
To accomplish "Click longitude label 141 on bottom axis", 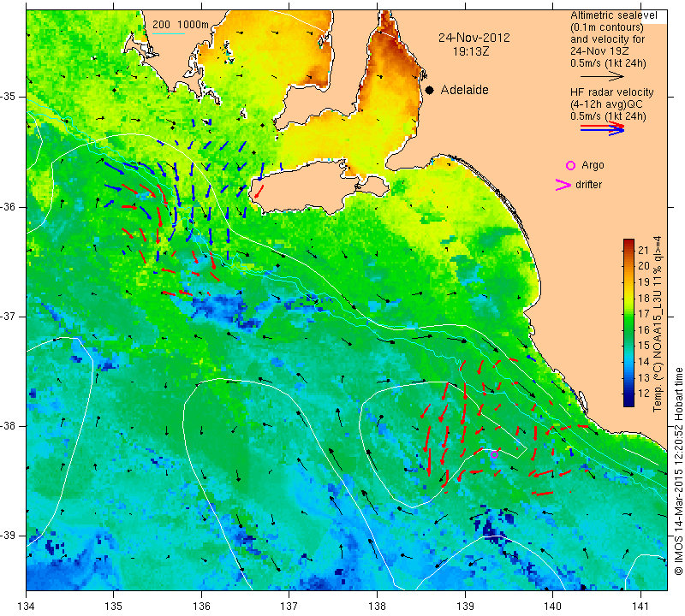I will pyautogui.click(x=640, y=607).
